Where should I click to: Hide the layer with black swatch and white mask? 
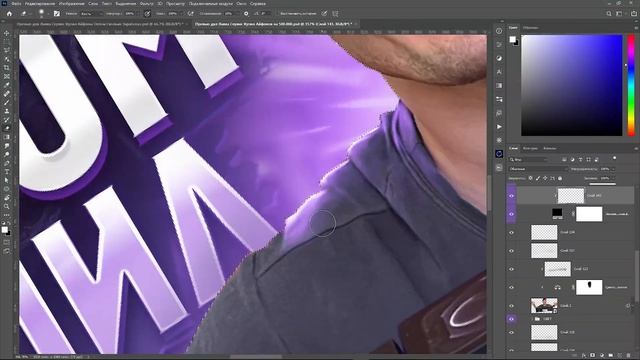[x=511, y=214]
